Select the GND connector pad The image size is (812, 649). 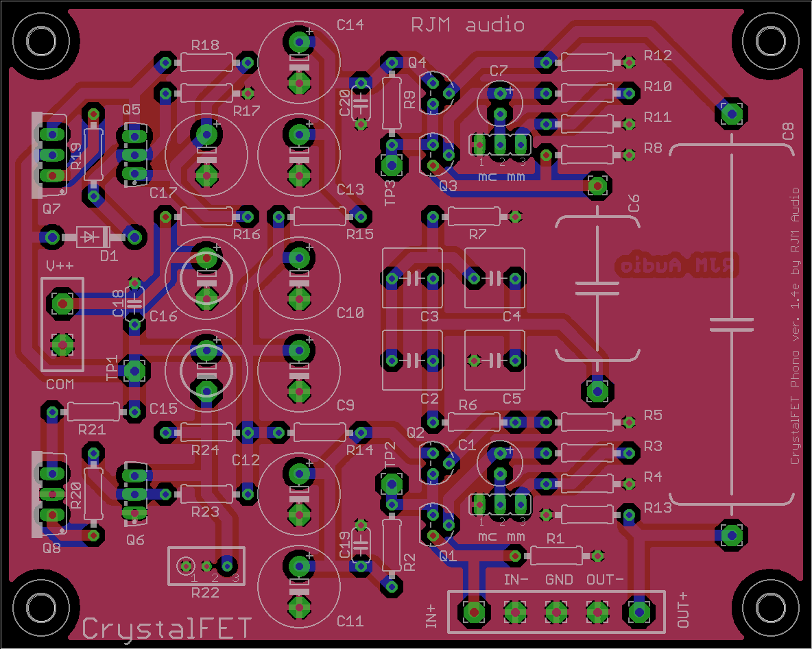tap(556, 612)
